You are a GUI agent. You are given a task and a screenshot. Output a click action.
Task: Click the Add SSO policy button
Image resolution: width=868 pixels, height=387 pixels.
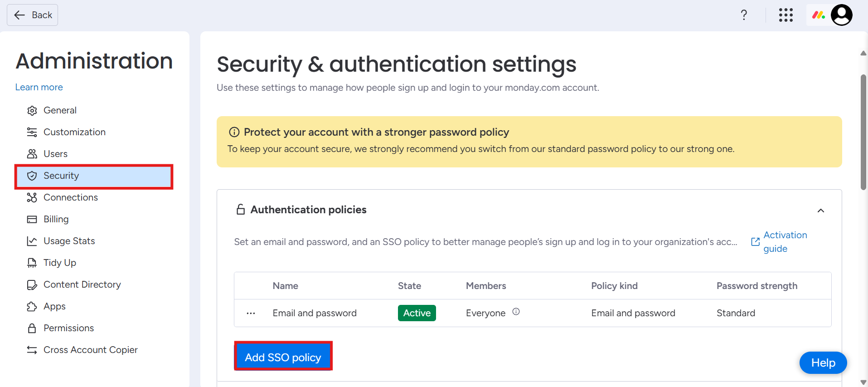pos(283,357)
